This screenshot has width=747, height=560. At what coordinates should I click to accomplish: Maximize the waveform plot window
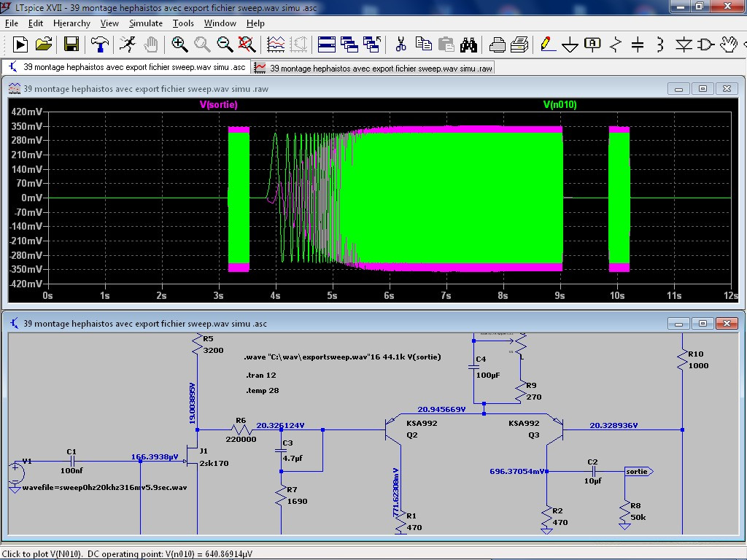[x=703, y=88]
